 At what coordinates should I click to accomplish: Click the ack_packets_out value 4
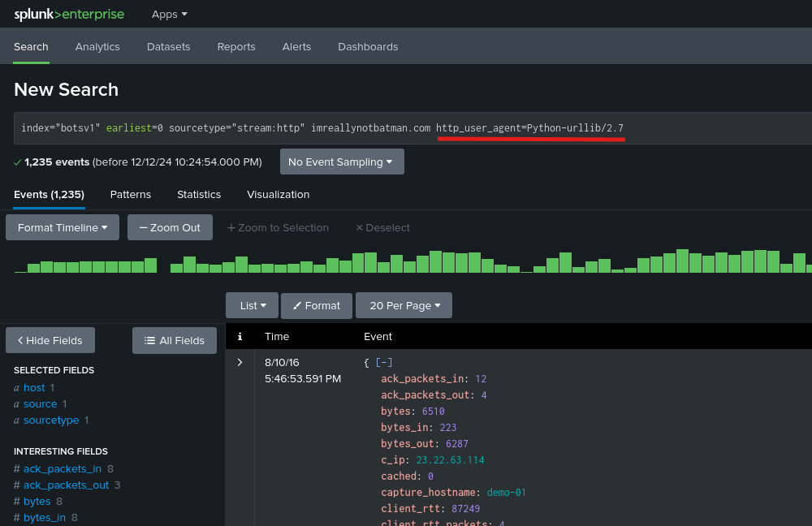(x=484, y=395)
